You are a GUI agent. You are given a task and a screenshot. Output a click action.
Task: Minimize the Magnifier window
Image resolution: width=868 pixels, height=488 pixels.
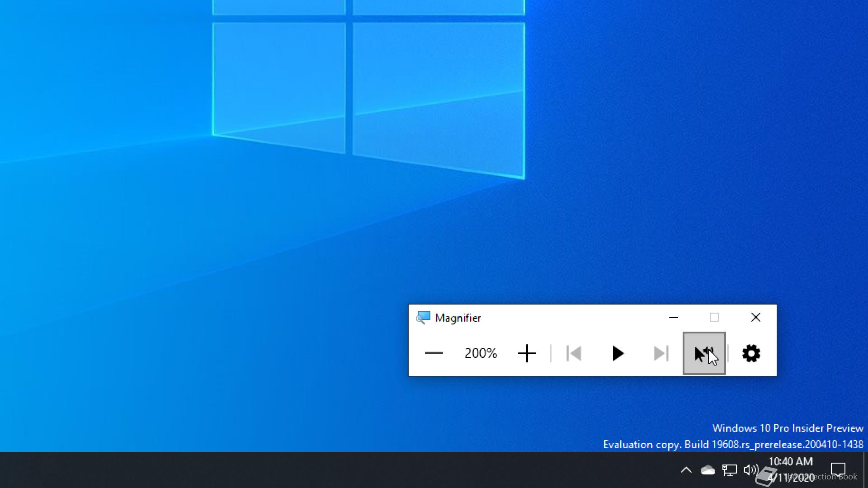click(x=674, y=318)
